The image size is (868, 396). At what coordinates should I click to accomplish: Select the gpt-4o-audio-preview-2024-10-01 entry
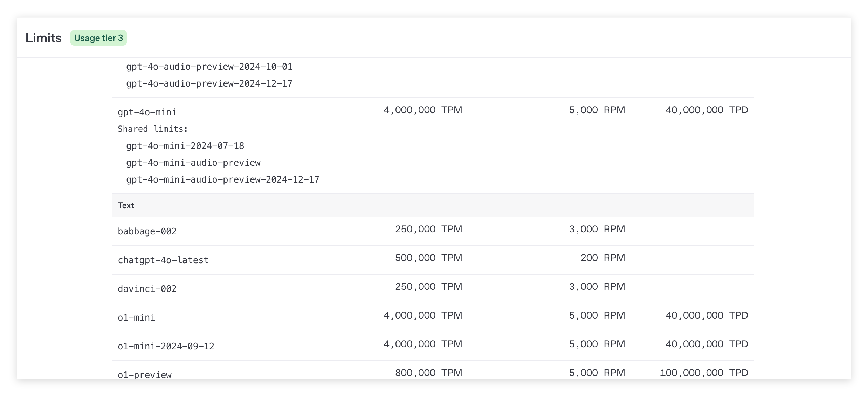209,67
